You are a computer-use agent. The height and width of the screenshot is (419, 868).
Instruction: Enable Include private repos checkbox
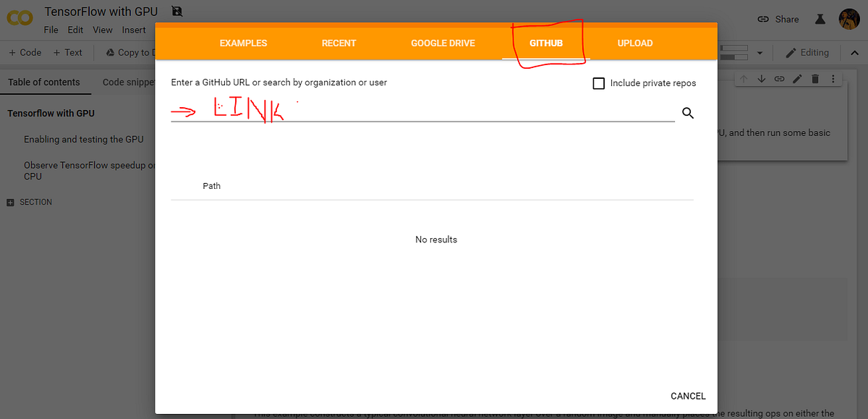[598, 83]
